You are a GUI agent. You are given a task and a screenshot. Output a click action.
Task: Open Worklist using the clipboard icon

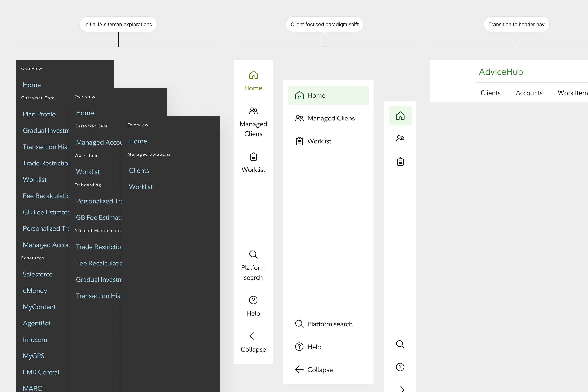coord(253,157)
